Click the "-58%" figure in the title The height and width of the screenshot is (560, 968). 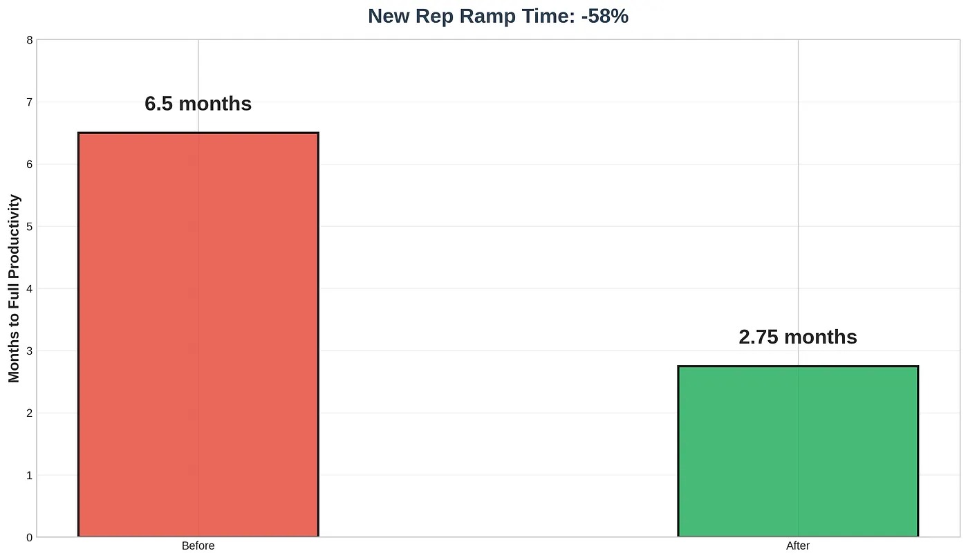click(x=605, y=16)
